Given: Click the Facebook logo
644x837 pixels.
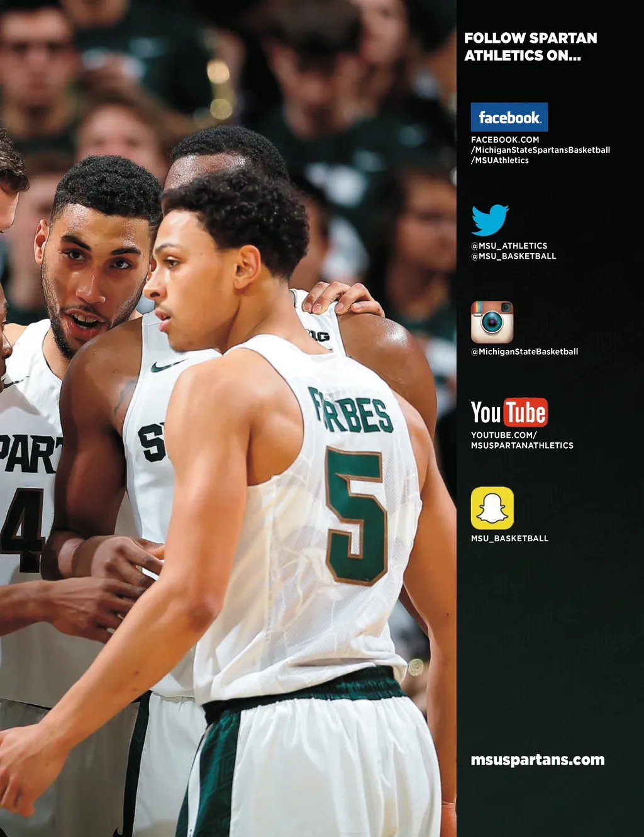Looking at the screenshot, I should point(509,117).
